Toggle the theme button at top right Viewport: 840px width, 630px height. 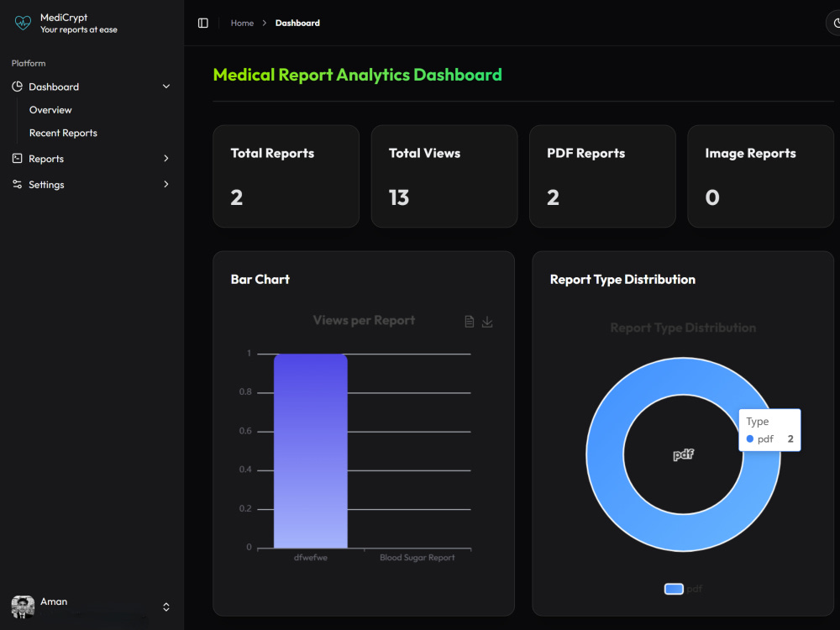(834, 23)
